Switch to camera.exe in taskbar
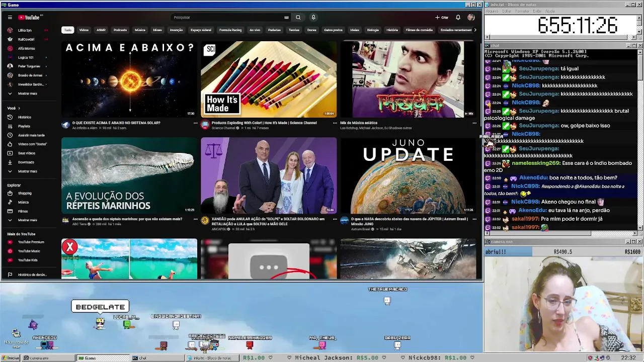The height and width of the screenshot is (362, 644). 48,358
